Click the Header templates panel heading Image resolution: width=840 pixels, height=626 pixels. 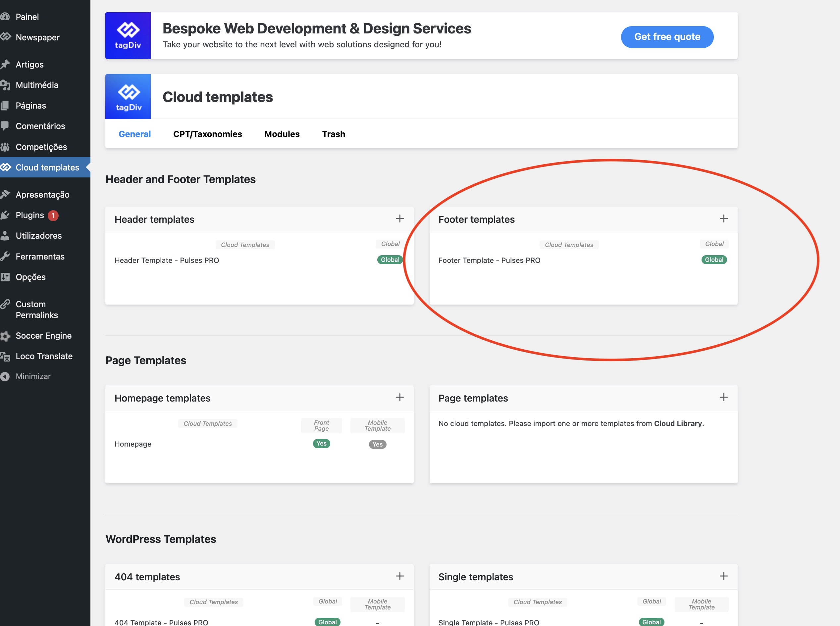point(154,219)
